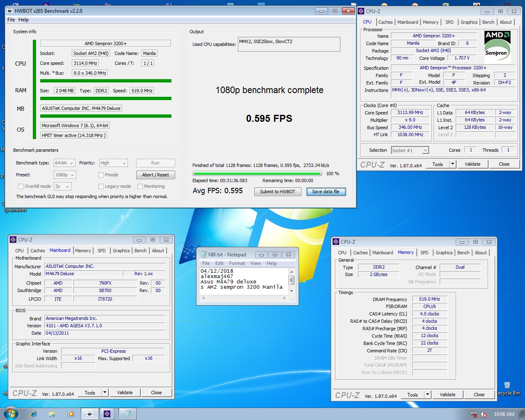This screenshot has height=420, width=525.
Task: Click Close button in CPU-Z Mainboard window
Action: point(156,393)
